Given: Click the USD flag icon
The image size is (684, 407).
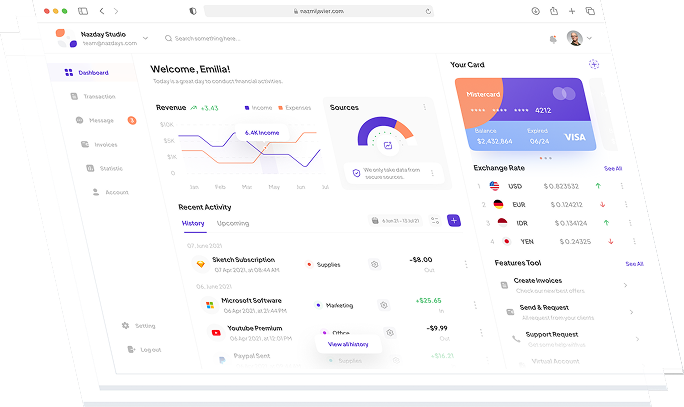Looking at the screenshot, I should click(494, 186).
